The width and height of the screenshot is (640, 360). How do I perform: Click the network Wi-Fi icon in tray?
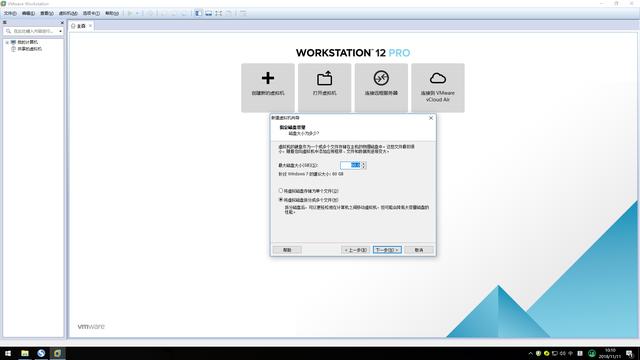[571, 353]
